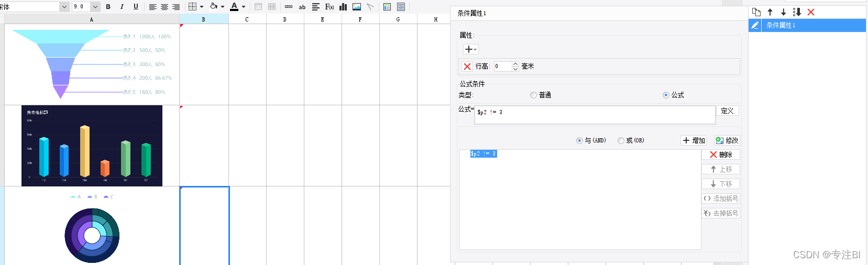Select the funnel chart in the sheet
Screen dimensions: 868x265
pyautogui.click(x=92, y=64)
